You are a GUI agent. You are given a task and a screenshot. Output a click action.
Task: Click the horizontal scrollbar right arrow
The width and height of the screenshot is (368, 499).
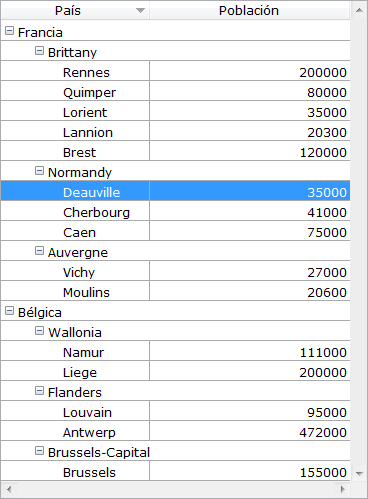342,489
